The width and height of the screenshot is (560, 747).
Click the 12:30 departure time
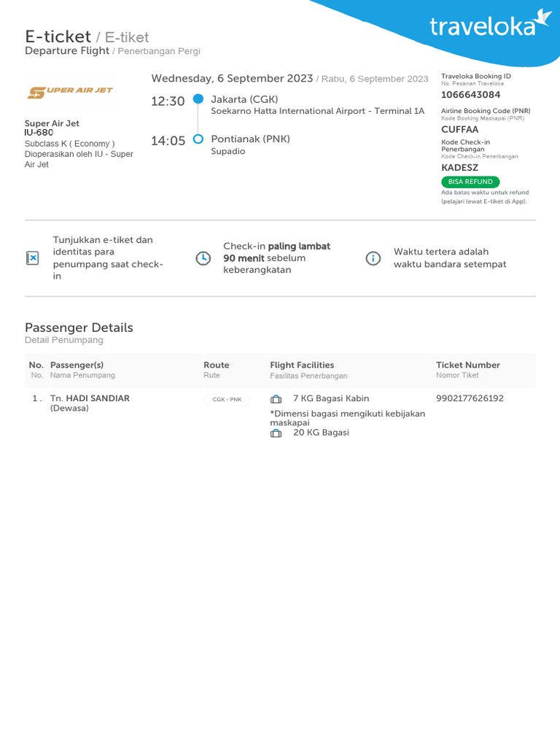(x=168, y=101)
